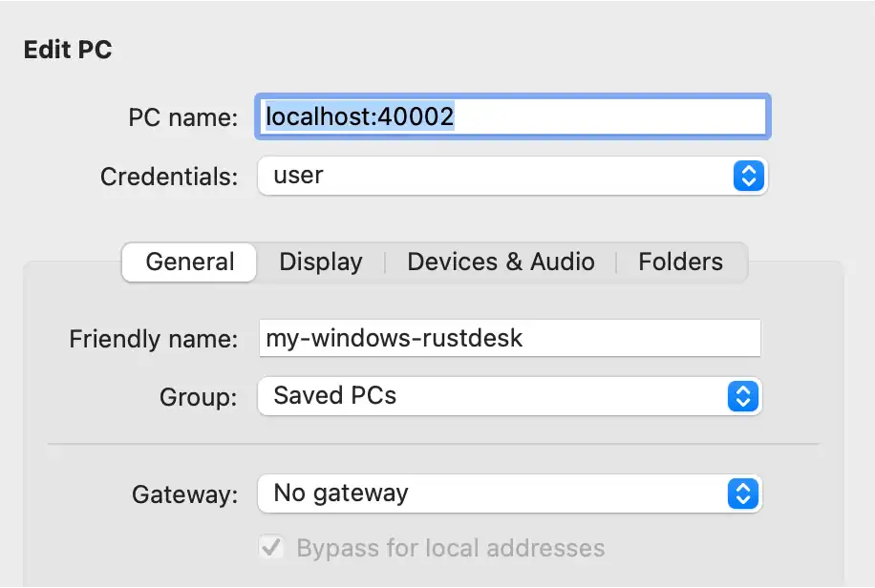Select the General tab
This screenshot has height=588, width=875.
pos(188,262)
